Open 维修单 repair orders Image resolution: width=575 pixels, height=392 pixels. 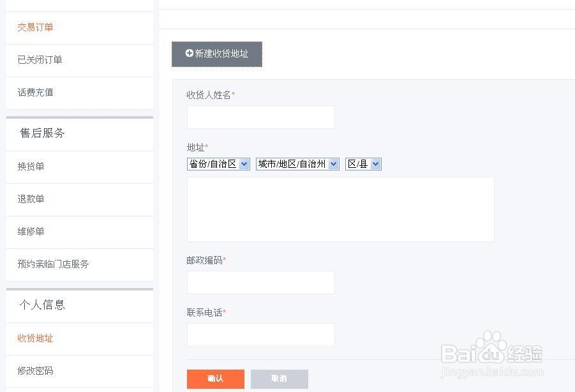pos(31,232)
